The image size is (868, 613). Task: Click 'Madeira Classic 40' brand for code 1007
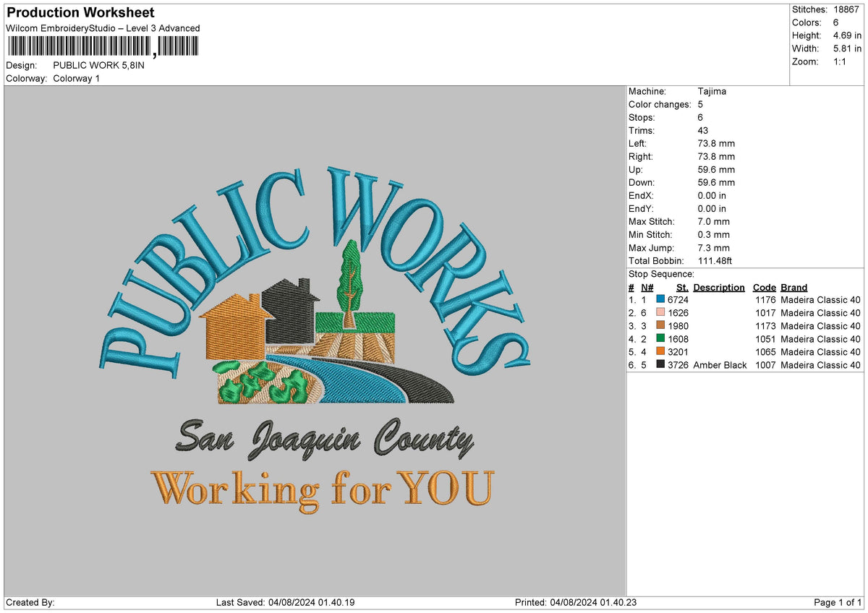[x=820, y=365]
